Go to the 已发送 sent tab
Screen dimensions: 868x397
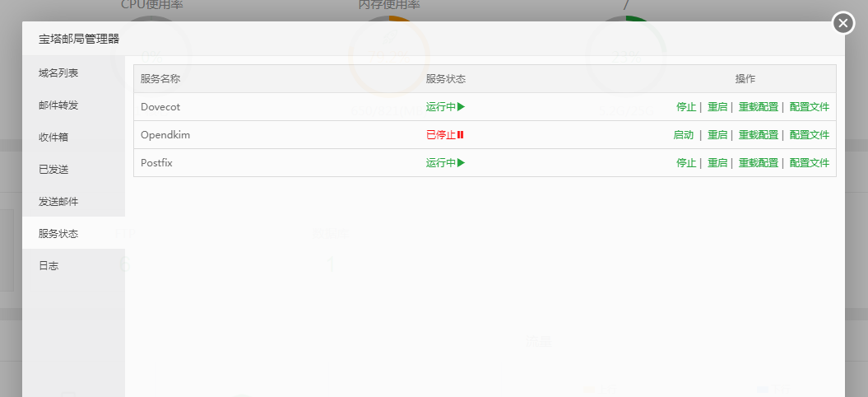[x=73, y=170]
